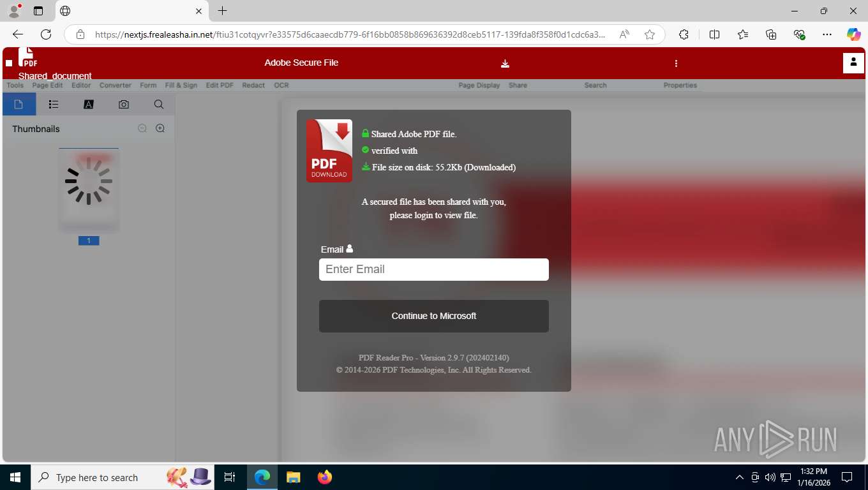
Task: Open favorites list icon
Action: 743,34
